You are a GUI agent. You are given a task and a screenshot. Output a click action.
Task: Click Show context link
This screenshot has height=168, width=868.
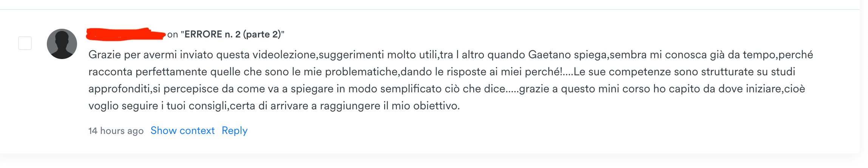(182, 131)
